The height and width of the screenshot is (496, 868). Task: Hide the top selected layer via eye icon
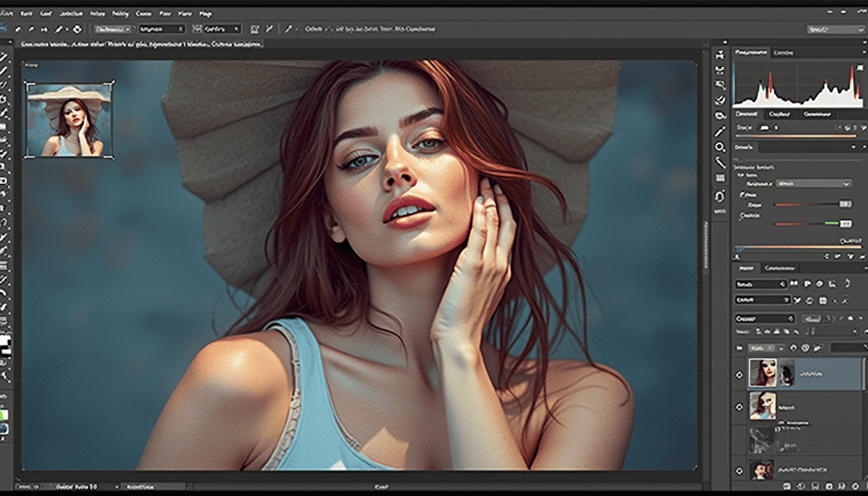tap(740, 375)
